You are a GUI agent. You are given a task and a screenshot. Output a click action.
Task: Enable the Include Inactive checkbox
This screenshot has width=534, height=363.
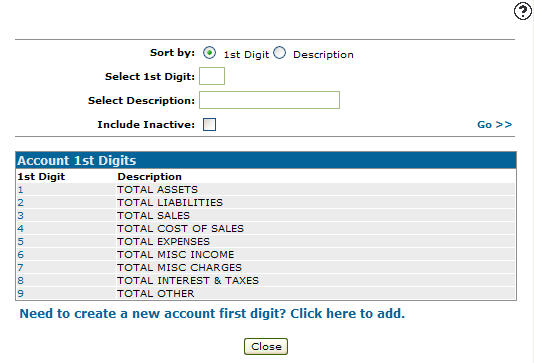[209, 124]
